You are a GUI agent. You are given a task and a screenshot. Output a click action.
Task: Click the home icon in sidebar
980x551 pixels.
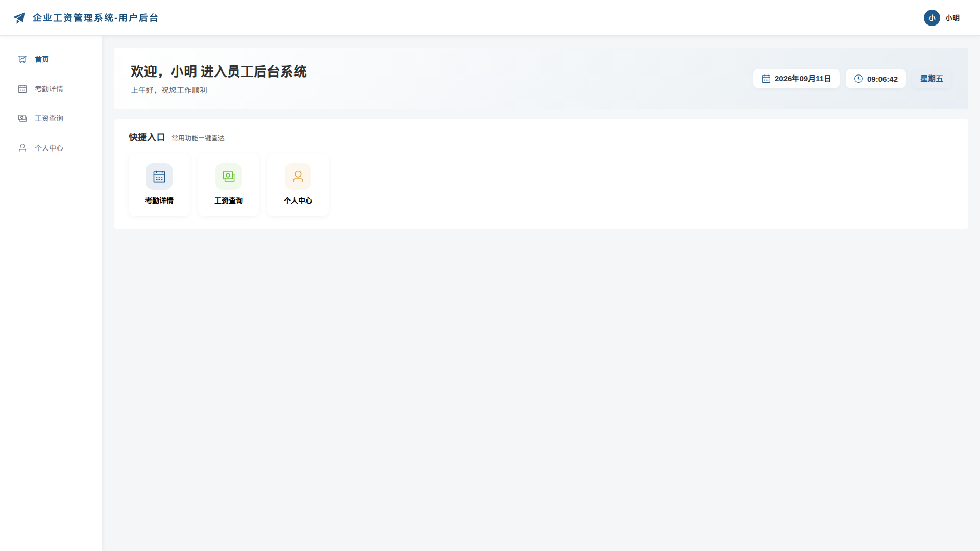[x=22, y=59]
